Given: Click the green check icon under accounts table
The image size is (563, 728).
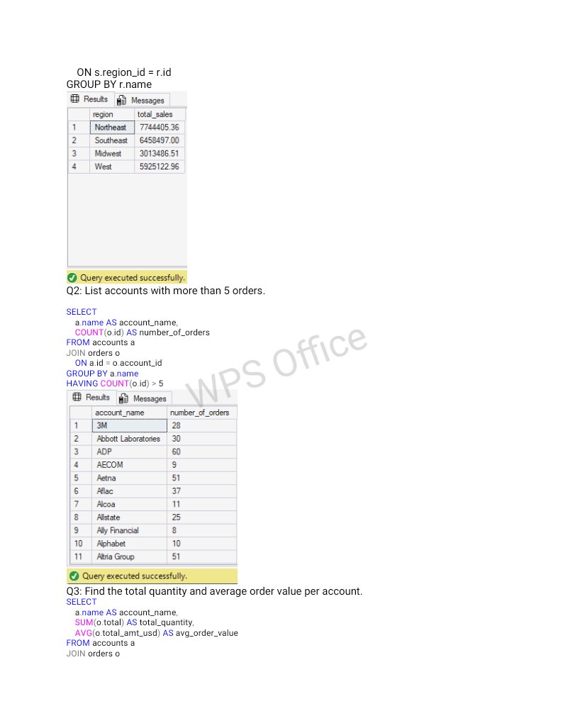Looking at the screenshot, I should coord(74,576).
